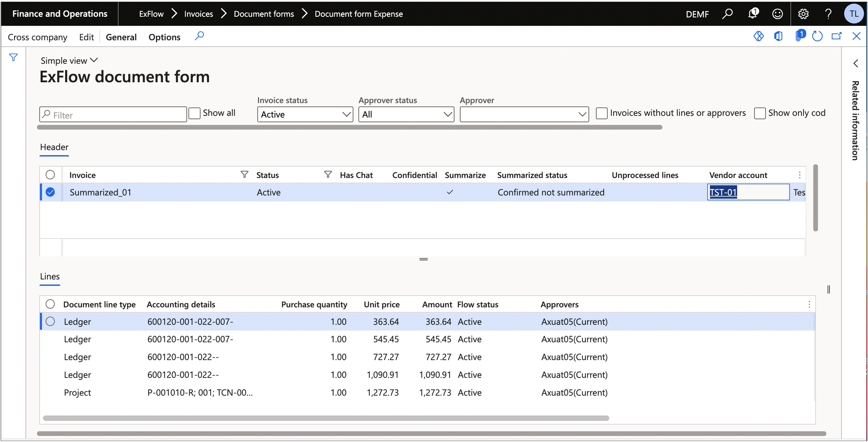
Task: Open the Approver dropdown
Action: [525, 115]
